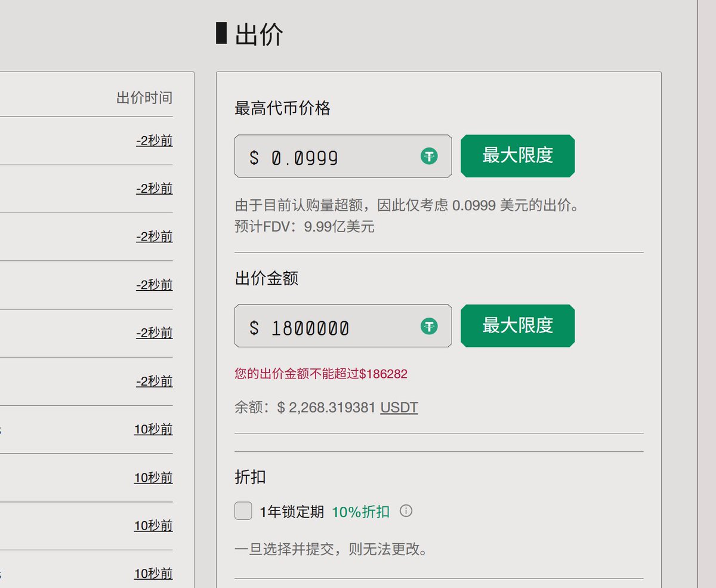Click the 1年锁定期 label text

pos(292,512)
